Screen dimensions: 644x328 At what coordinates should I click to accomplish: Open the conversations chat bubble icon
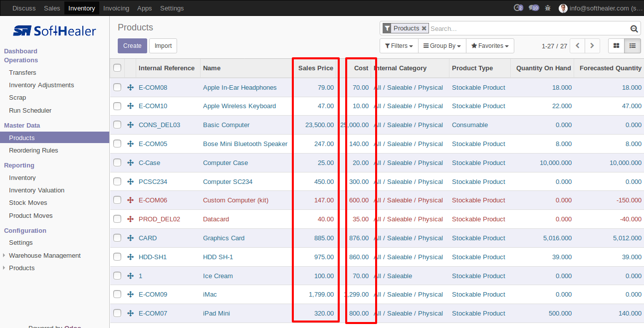(x=533, y=8)
